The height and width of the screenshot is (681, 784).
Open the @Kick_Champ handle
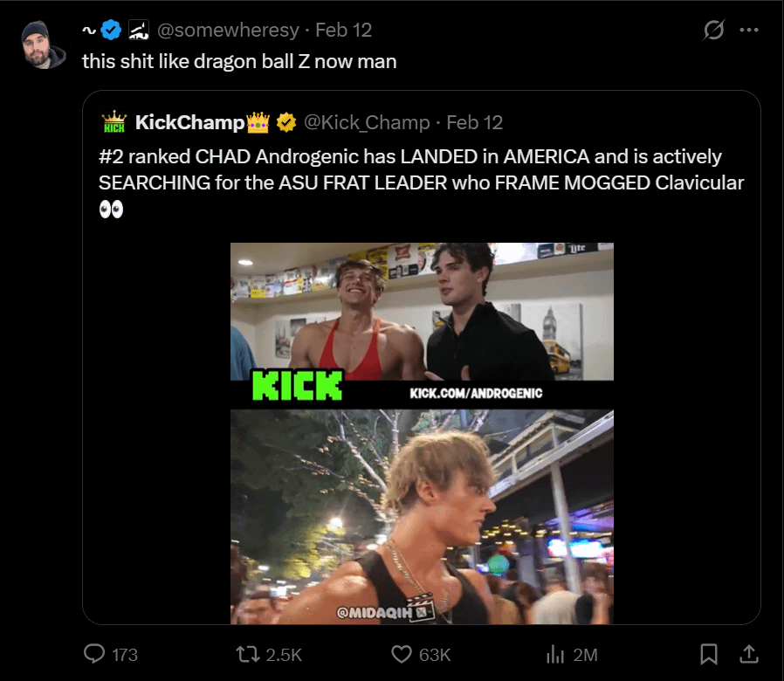tap(367, 123)
